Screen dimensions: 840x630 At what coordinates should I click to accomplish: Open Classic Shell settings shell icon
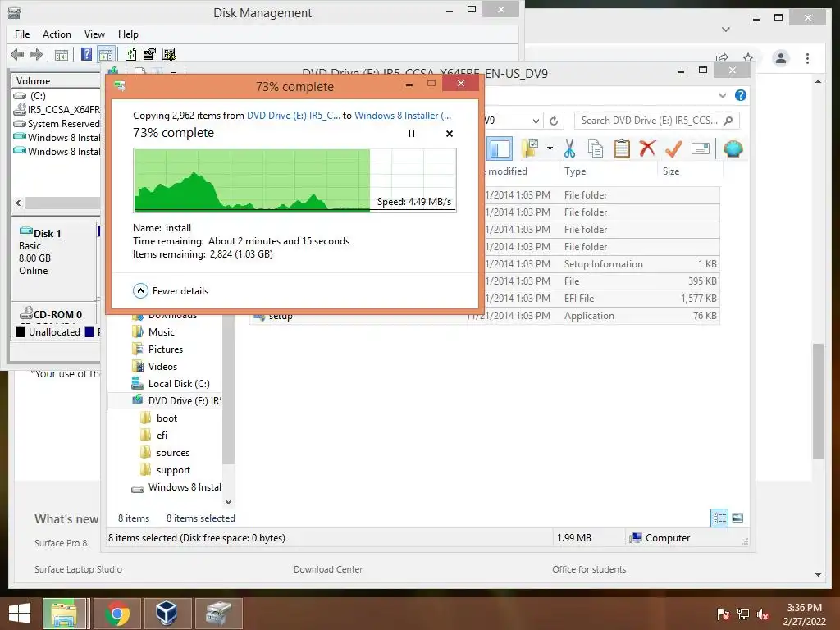click(733, 148)
